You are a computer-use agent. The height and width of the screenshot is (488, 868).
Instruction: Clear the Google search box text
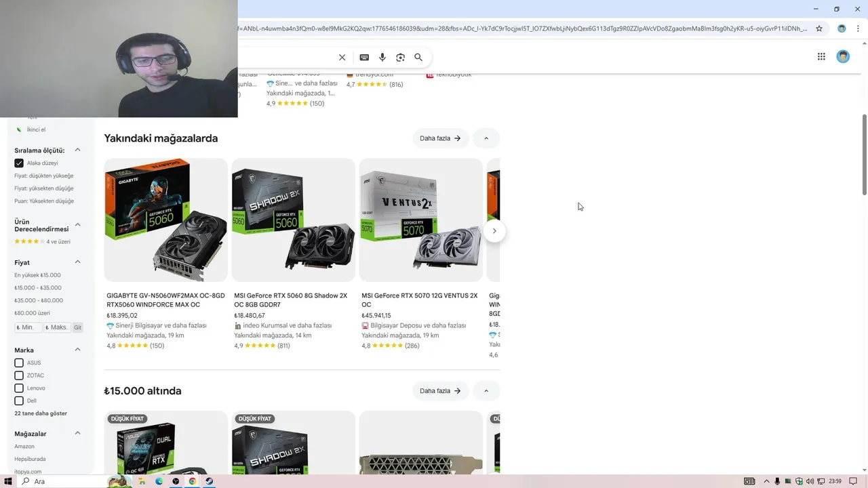342,58
